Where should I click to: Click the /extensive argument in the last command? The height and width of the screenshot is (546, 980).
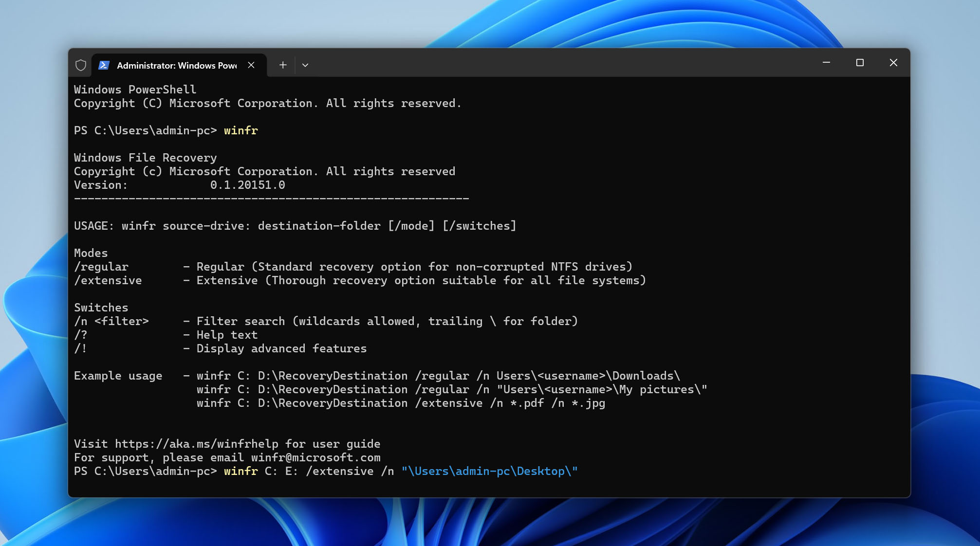click(339, 471)
